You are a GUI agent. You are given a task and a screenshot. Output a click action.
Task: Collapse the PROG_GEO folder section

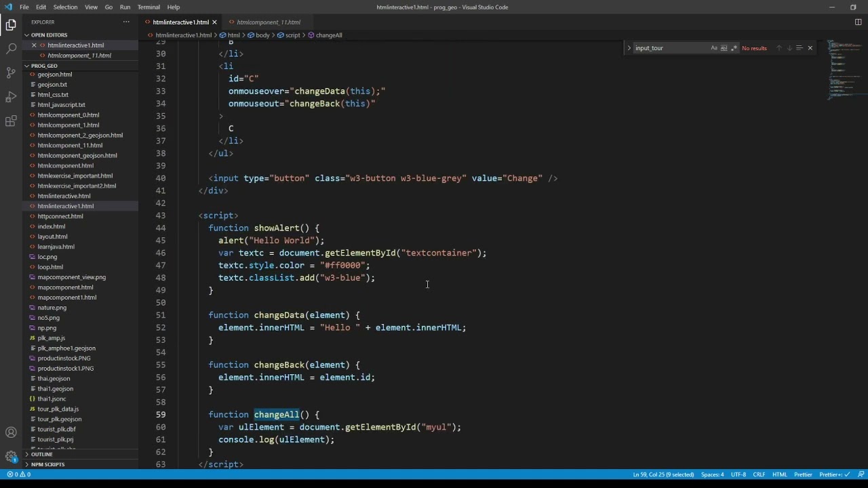pyautogui.click(x=44, y=66)
